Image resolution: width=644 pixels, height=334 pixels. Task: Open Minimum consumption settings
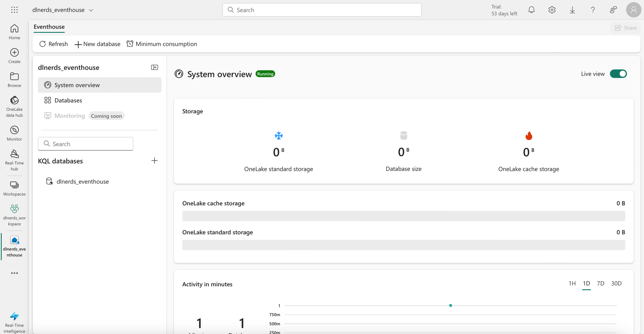[162, 44]
